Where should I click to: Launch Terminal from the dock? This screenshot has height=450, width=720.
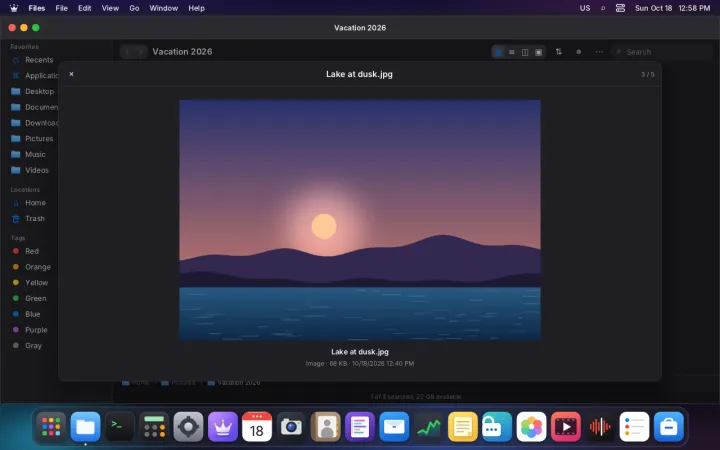[x=120, y=427]
